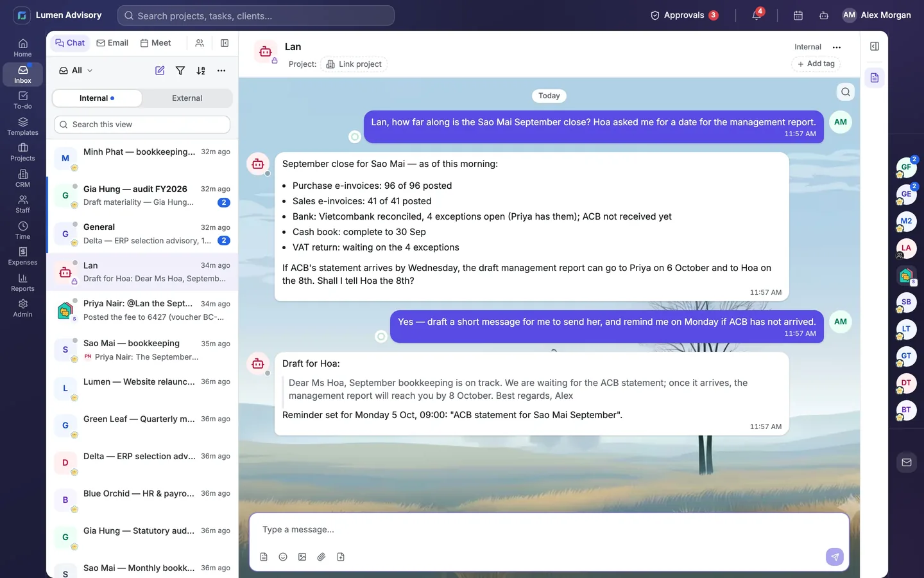Screen dimensions: 924x578
Task: Open Templates from the left sidebar
Action: click(x=22, y=127)
